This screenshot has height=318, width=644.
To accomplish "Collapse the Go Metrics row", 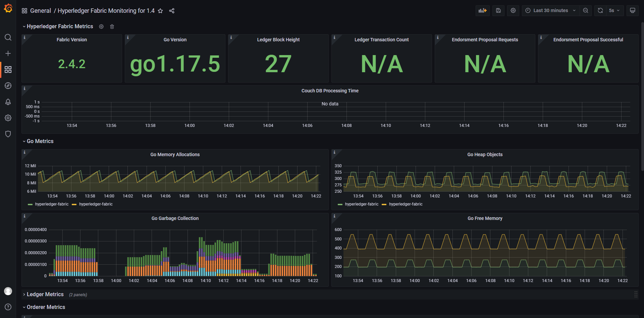I will [40, 141].
